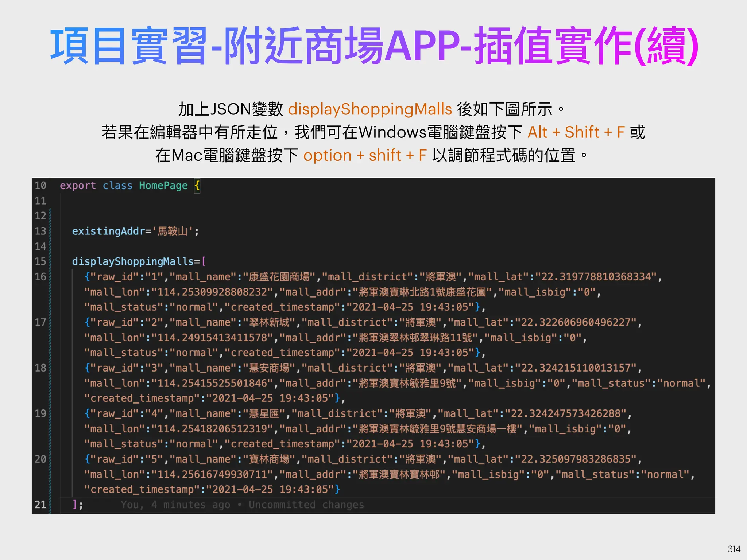
Task: Click line number 21 in the gutter
Action: [40, 505]
